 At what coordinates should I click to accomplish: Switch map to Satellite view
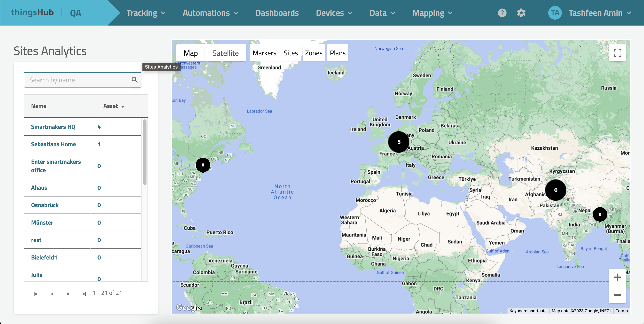point(225,53)
